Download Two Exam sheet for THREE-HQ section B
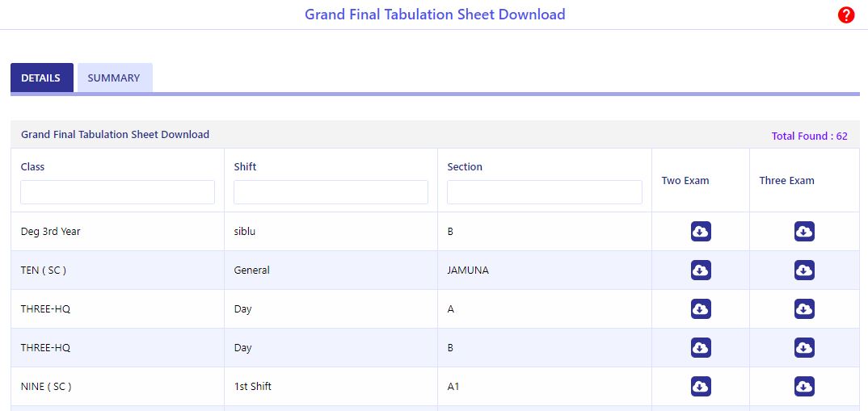 click(x=701, y=348)
